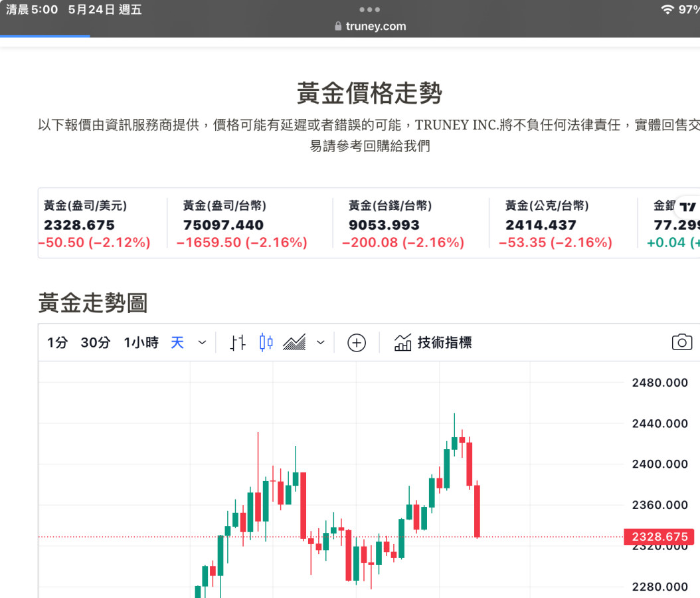Click the 2440.000 price axis label
700x598 pixels.
click(x=659, y=423)
